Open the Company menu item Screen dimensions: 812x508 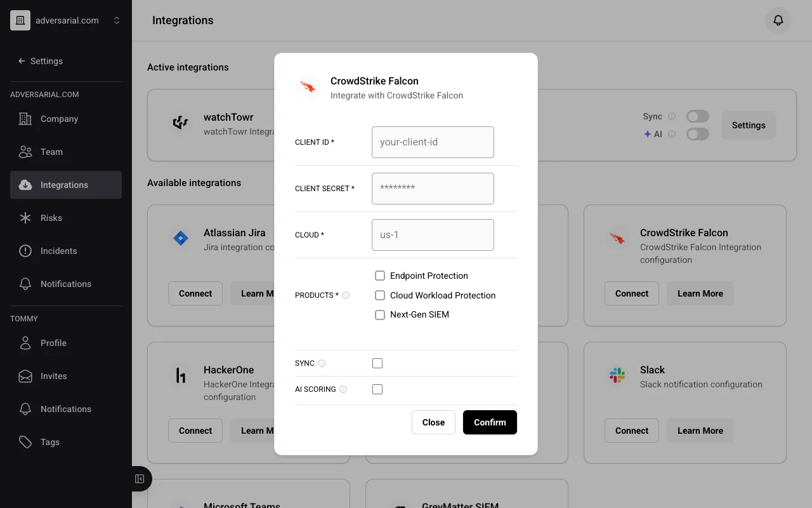click(66, 119)
